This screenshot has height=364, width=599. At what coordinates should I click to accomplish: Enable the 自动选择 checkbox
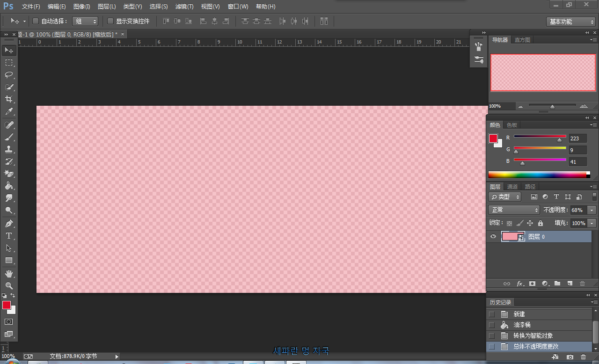click(x=36, y=21)
